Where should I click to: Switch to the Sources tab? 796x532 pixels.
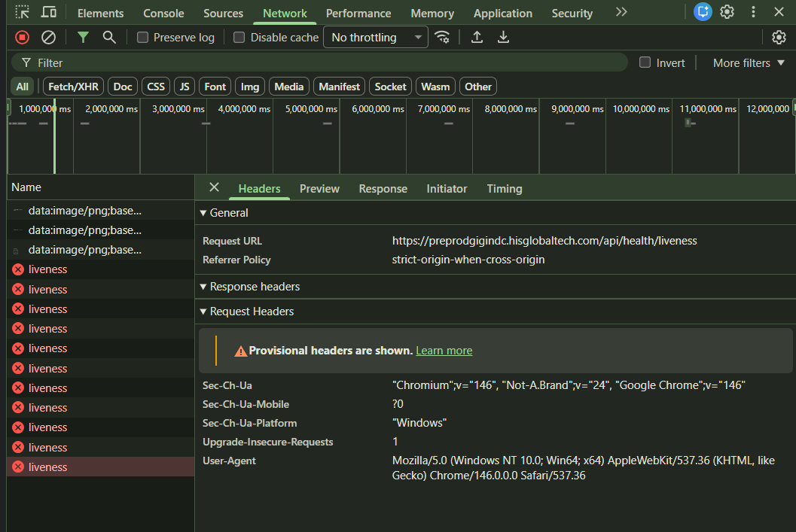click(x=224, y=14)
